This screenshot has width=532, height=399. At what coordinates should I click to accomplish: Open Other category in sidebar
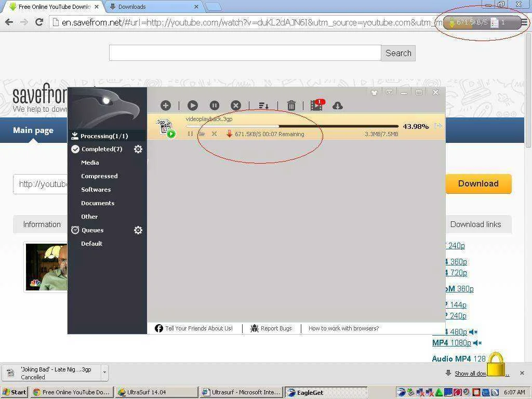[89, 217]
